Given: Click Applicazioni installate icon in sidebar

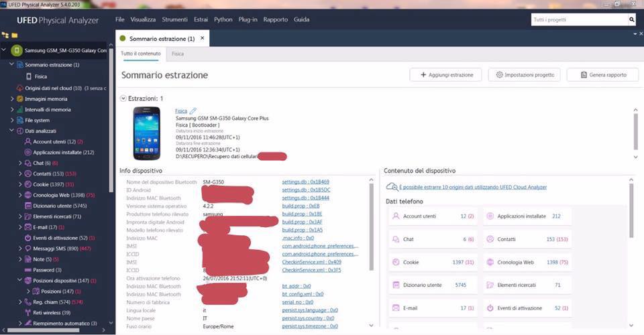Looking at the screenshot, I should pyautogui.click(x=28, y=152).
